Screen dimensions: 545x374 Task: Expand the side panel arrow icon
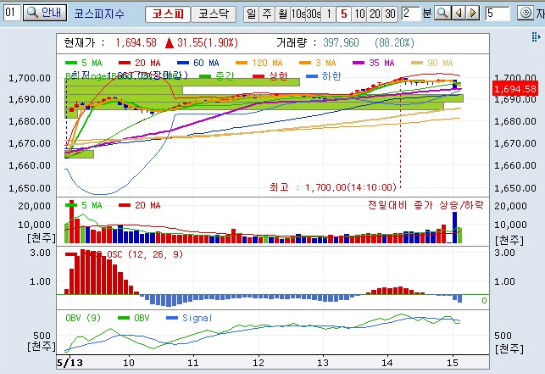tap(536, 36)
